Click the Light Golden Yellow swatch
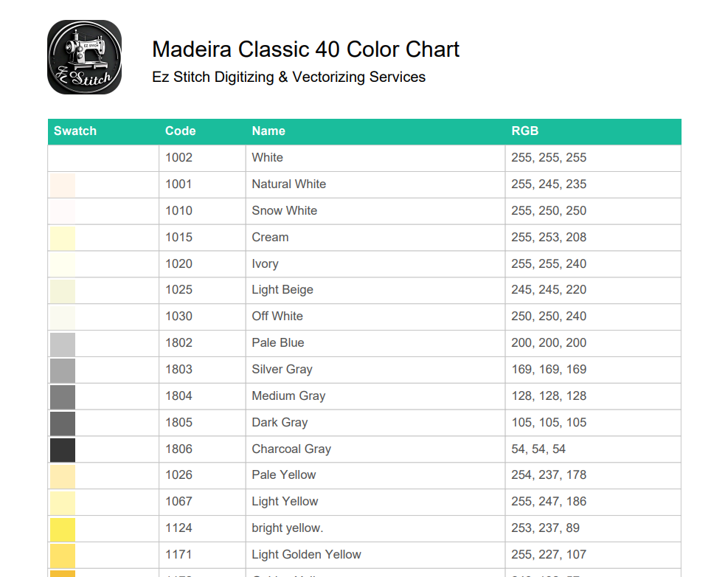The width and height of the screenshot is (728, 577). point(63,556)
